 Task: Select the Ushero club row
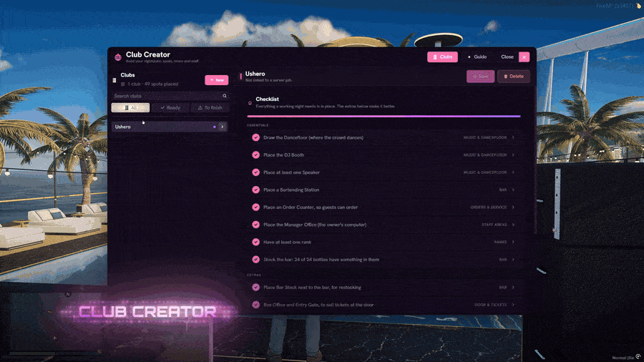[170, 127]
